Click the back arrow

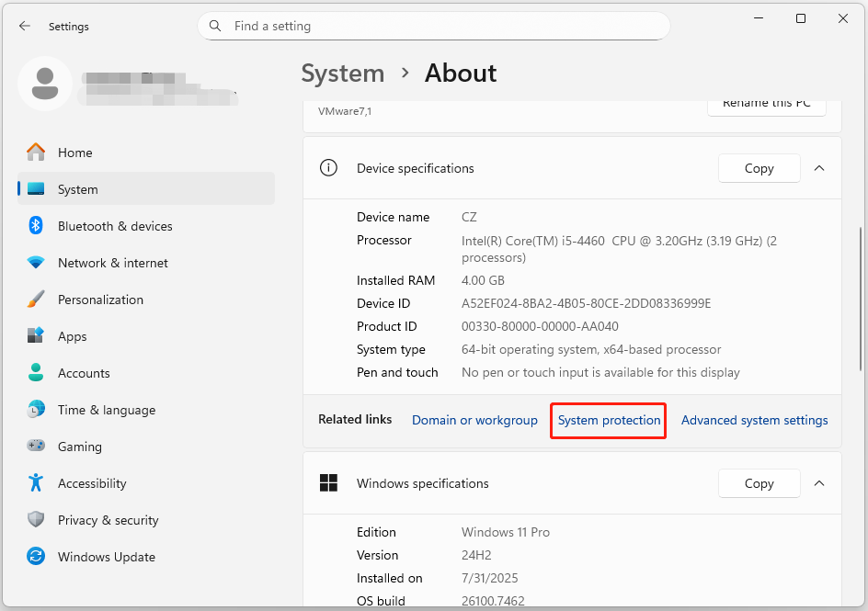24,26
